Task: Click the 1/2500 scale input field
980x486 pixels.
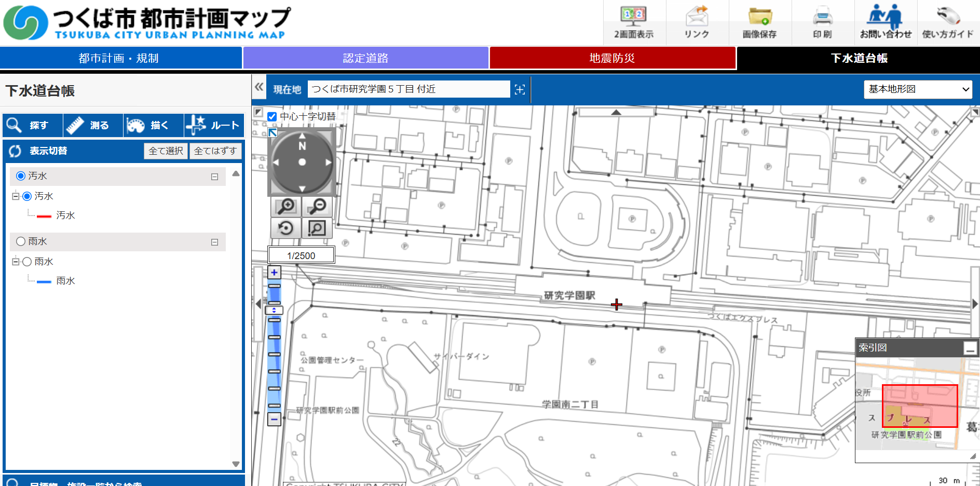Action: coord(301,255)
